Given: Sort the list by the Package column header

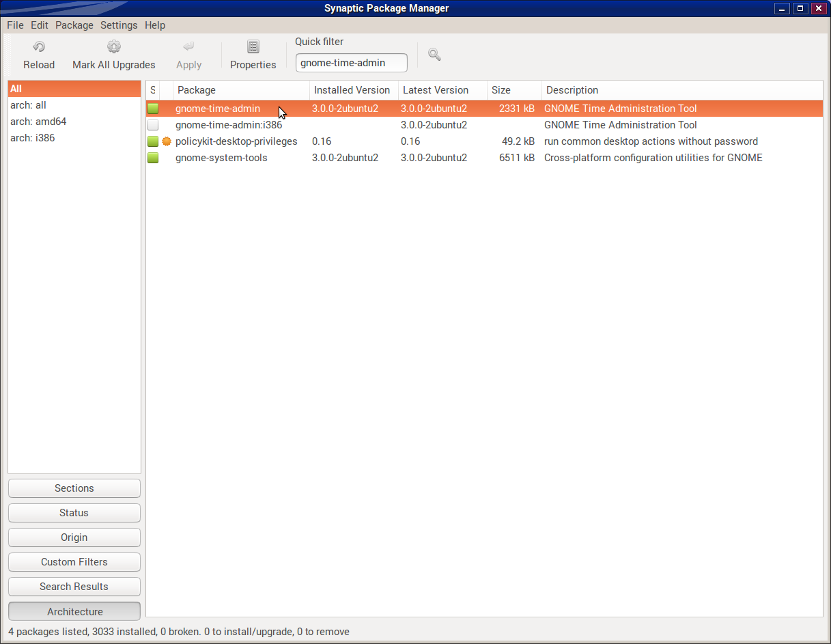Looking at the screenshot, I should (x=242, y=90).
